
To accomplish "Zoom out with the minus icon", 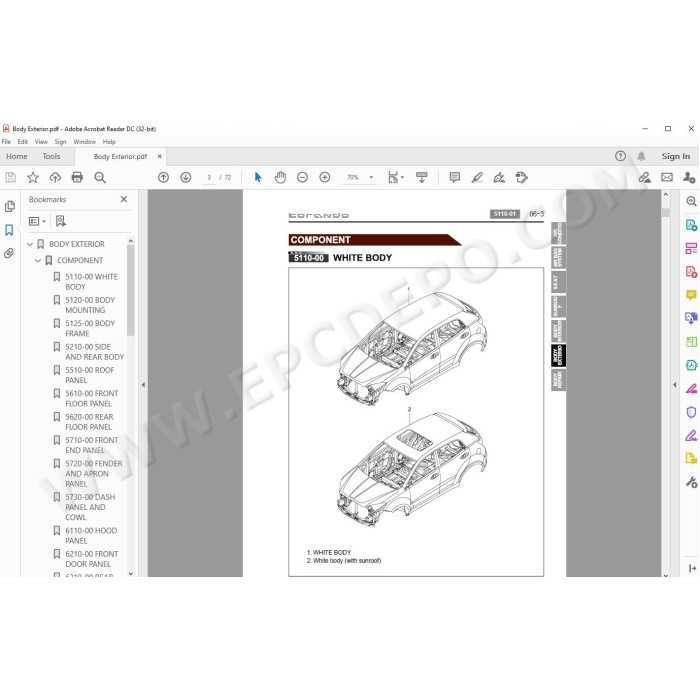I will [302, 178].
